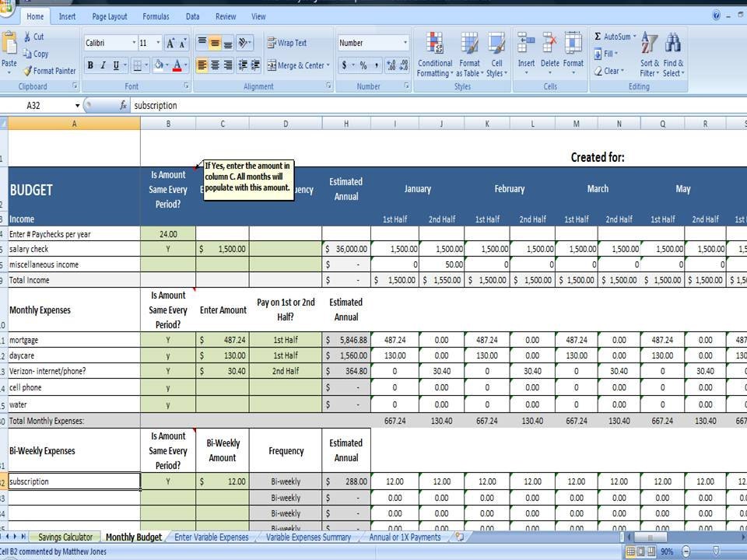Click the formula bar containing subscription

pos(438,105)
